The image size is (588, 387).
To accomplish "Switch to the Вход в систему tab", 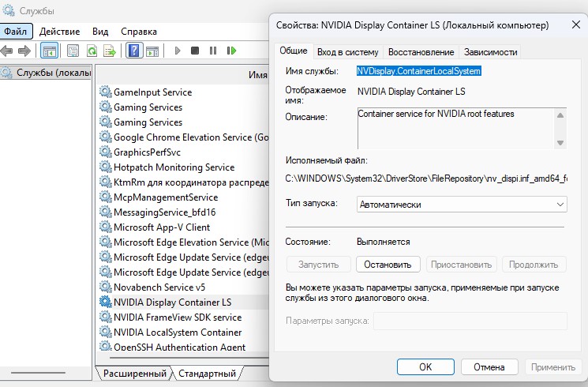I will pos(347,52).
